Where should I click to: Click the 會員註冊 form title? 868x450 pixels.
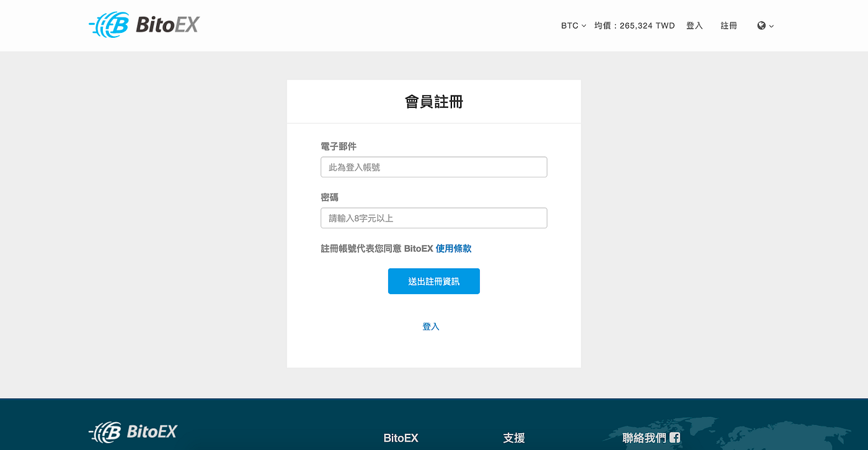434,102
